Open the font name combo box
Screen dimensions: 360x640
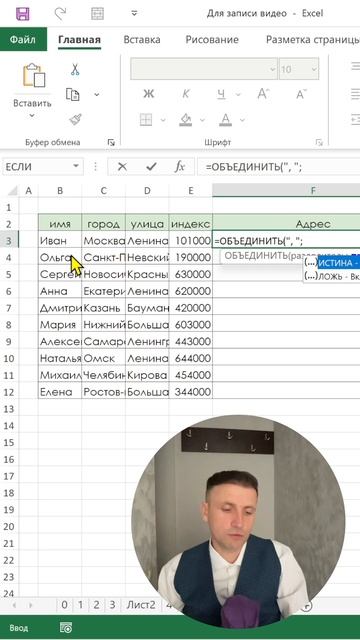[x=204, y=69]
